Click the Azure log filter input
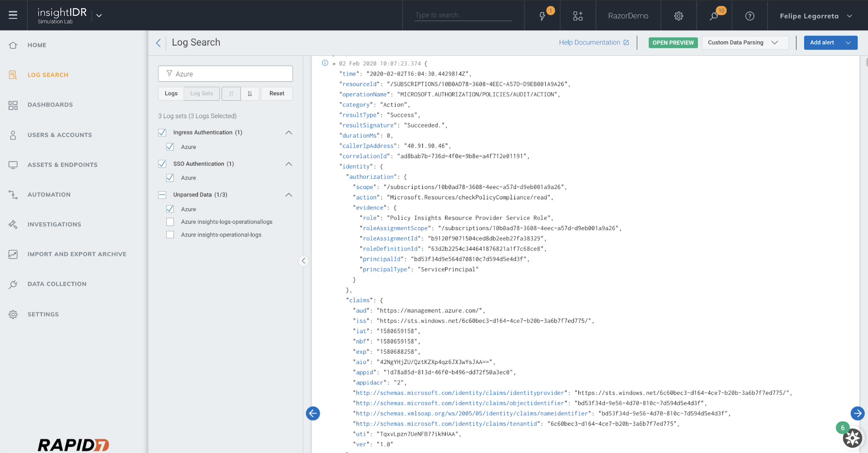868x453 pixels. pos(225,74)
